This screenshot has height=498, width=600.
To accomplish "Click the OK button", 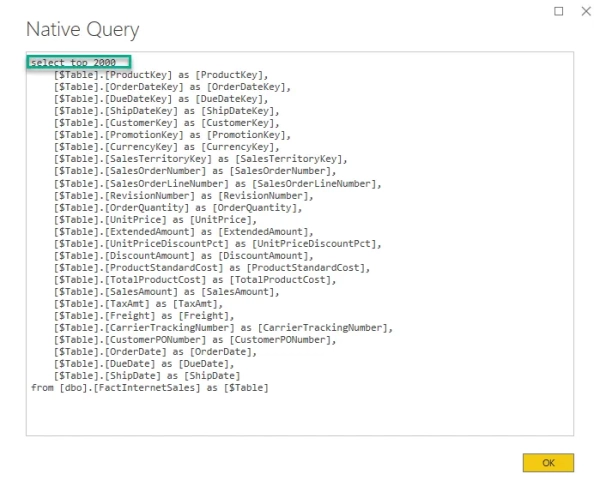I will [x=547, y=463].
